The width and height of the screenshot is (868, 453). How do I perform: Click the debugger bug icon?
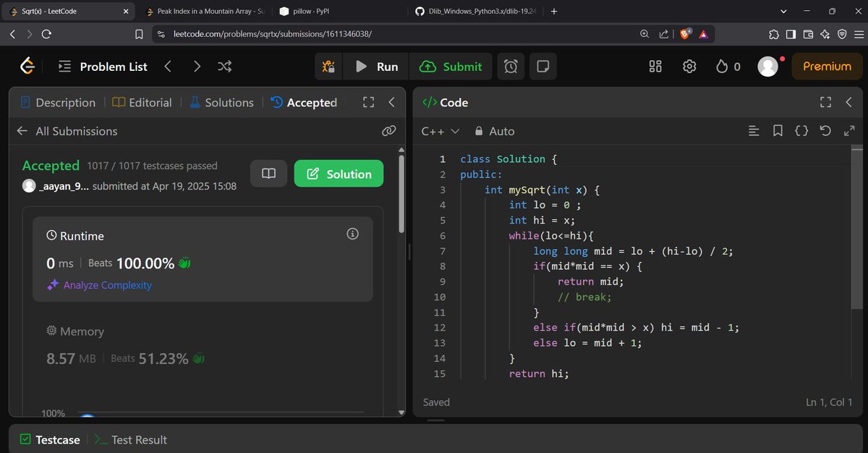click(328, 67)
